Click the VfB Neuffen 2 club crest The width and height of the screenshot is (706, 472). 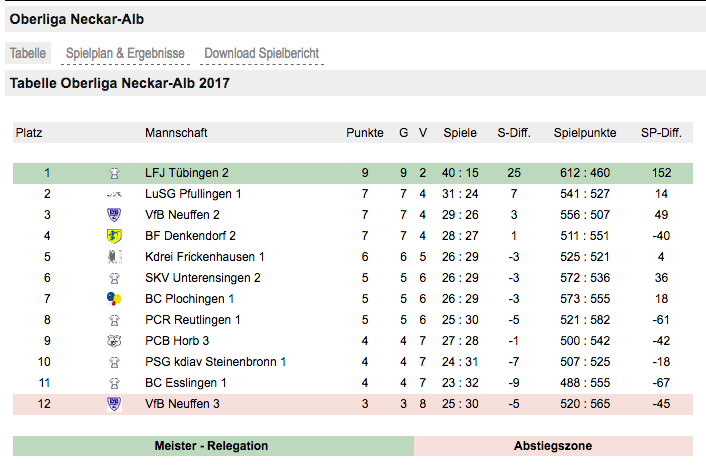(114, 215)
